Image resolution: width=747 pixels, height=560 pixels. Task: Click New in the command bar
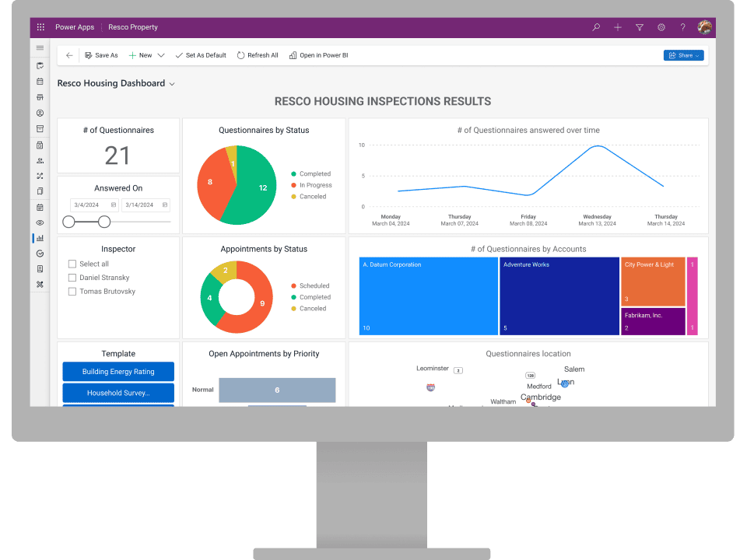click(x=141, y=55)
